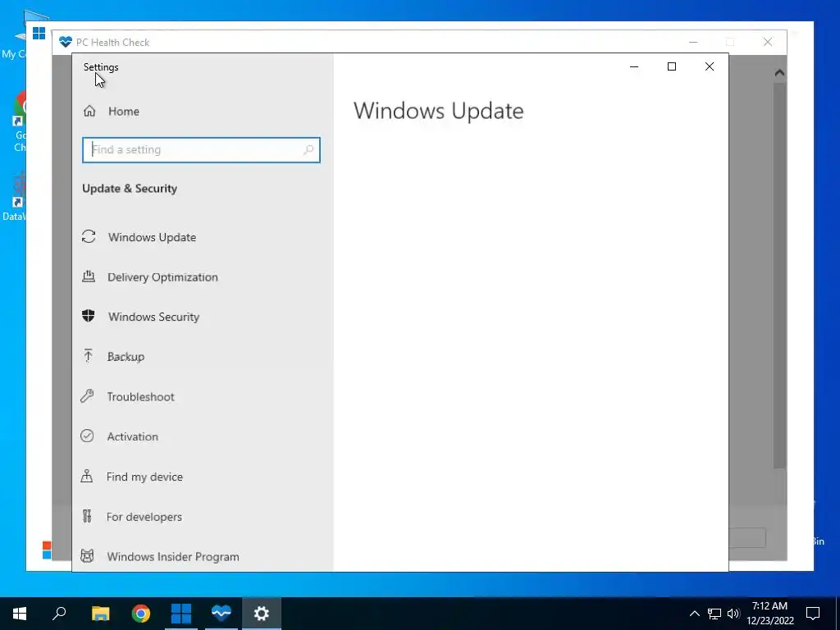Switch to PC Health Check on taskbar
Viewport: 840px width, 630px height.
(x=221, y=614)
